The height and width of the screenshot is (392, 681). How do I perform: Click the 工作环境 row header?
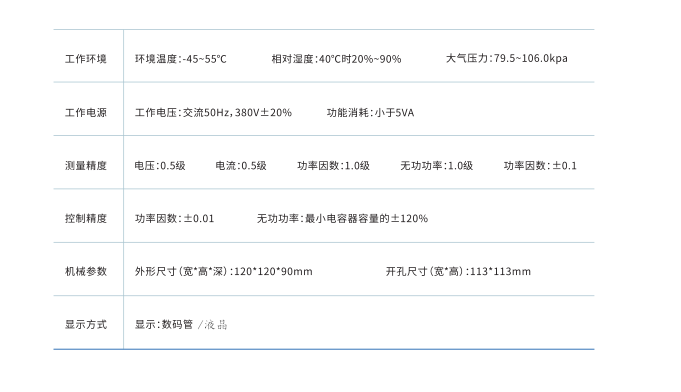[86, 59]
